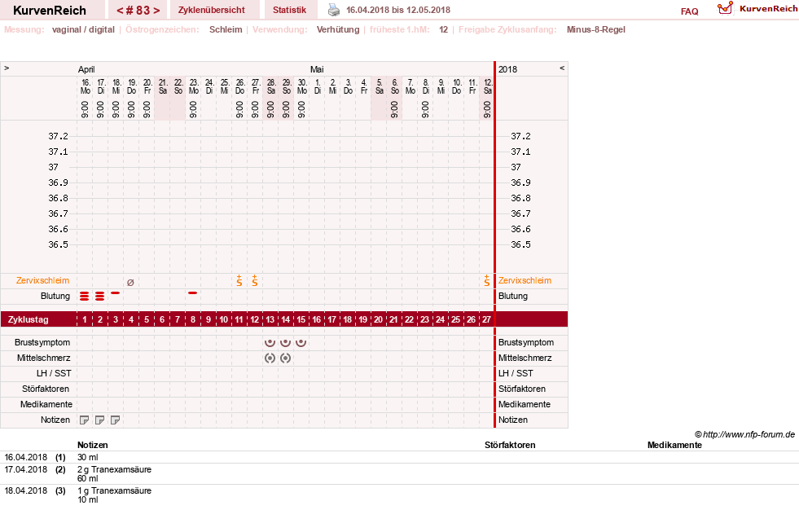Click cycle day 20 in the Zyklustag bar
This screenshot has width=799, height=532.
click(378, 319)
